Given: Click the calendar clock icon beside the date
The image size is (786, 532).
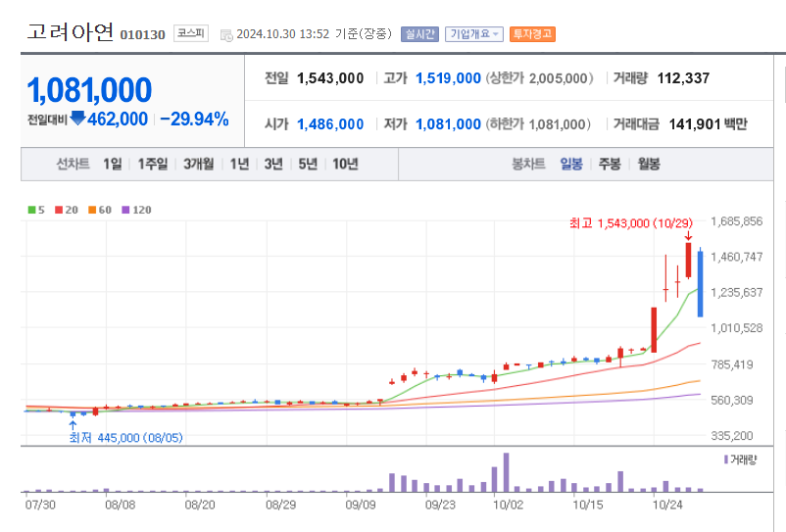Looking at the screenshot, I should click(x=226, y=35).
